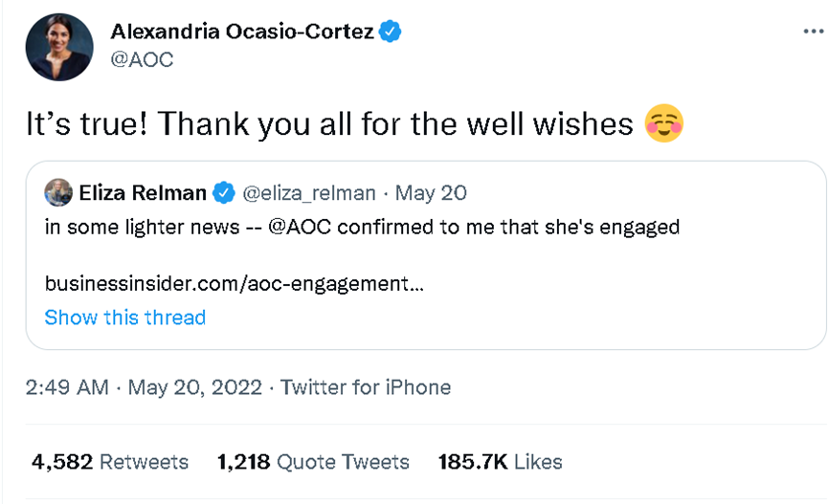The image size is (828, 504).
Task: Click the quoted tweet text about the engagement
Action: 479,228
